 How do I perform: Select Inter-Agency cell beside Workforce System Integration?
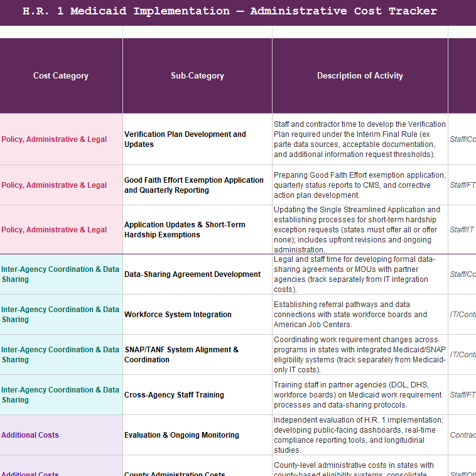point(61,315)
